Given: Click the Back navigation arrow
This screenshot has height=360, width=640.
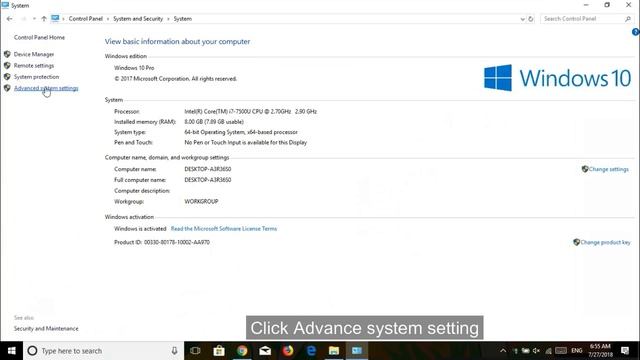Looking at the screenshot, I should [x=9, y=19].
